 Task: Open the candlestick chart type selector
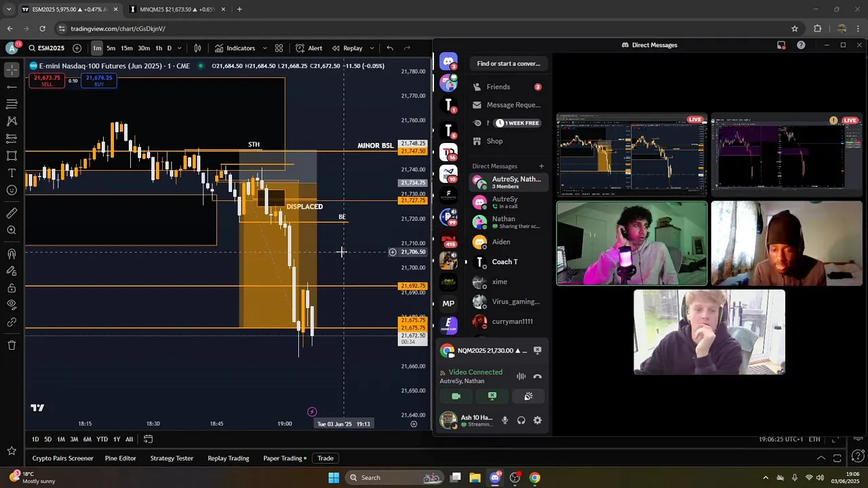click(x=197, y=48)
